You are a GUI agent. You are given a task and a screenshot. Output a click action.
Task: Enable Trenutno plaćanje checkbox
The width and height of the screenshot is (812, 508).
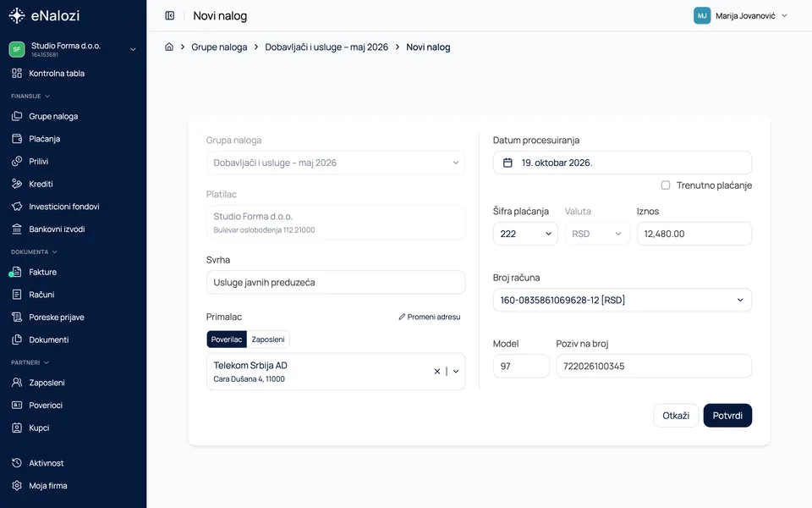pyautogui.click(x=666, y=185)
